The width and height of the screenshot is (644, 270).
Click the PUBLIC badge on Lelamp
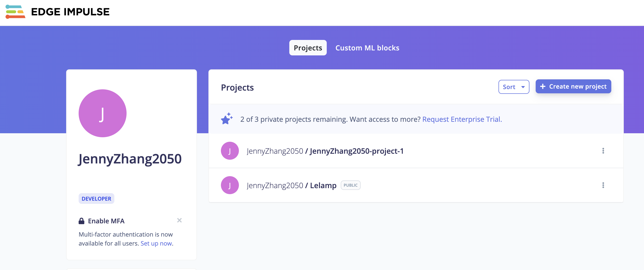click(x=350, y=185)
